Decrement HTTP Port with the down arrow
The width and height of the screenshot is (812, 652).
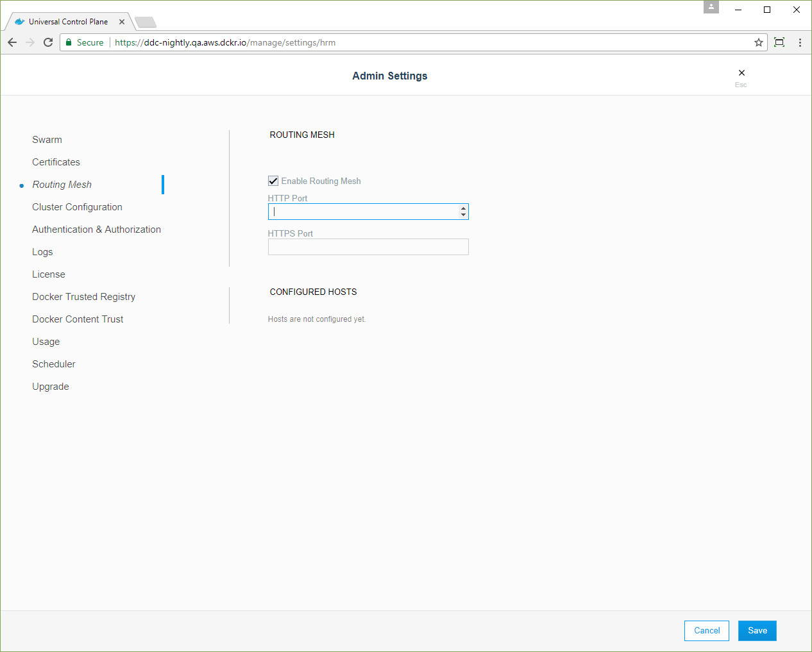[x=463, y=214]
